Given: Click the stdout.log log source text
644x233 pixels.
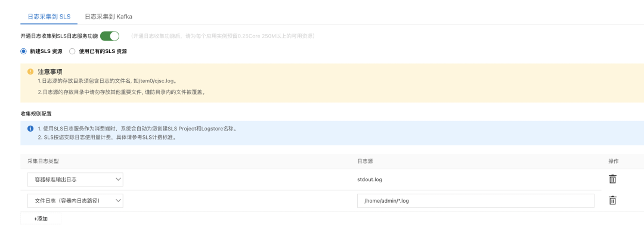Looking at the screenshot, I should pyautogui.click(x=370, y=180).
